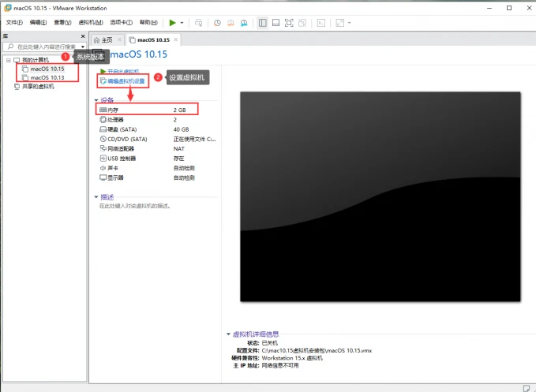This screenshot has width=536, height=392.
Task: Select macOS 10.13 in the library tree
Action: click(47, 77)
